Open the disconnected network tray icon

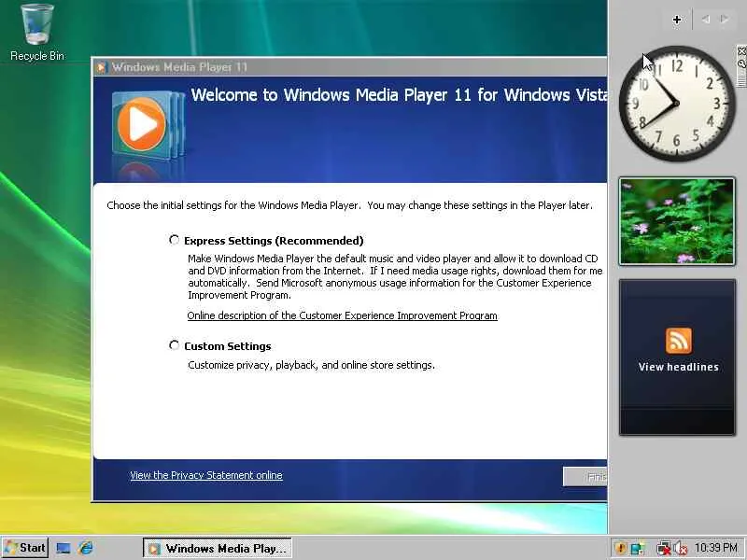click(663, 549)
